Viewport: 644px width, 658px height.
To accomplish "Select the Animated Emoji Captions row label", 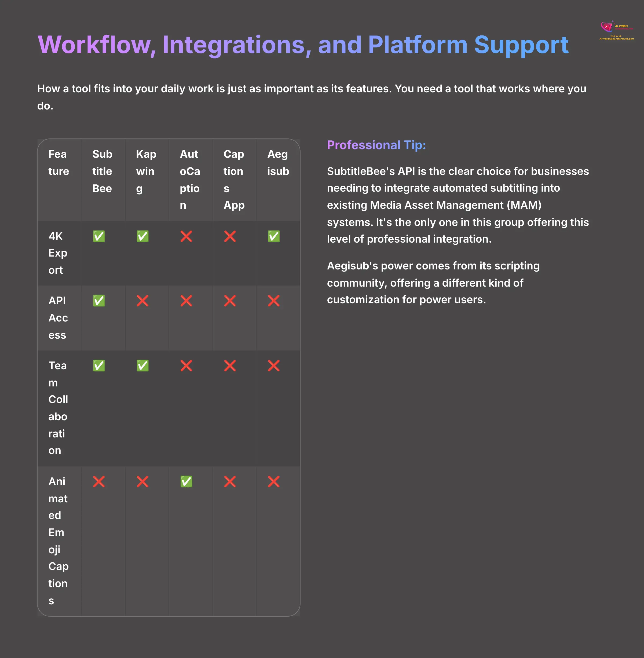I will [58, 541].
